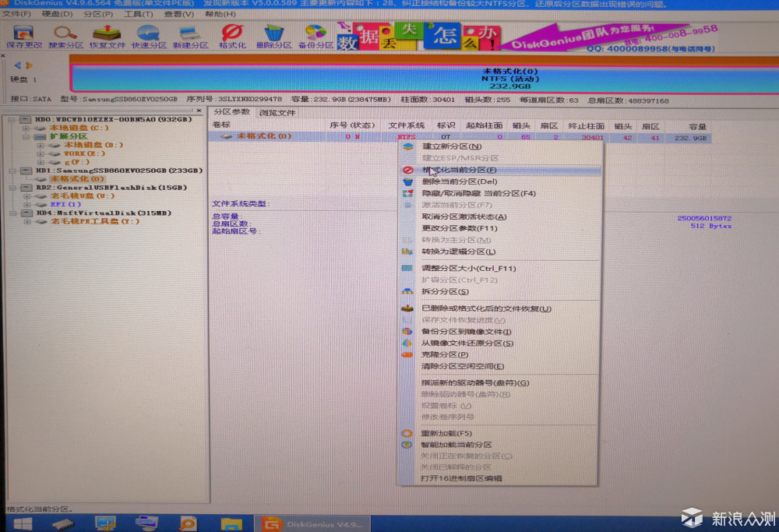This screenshot has width=779, height=532.
Task: Click the 删除分区 toolbar icon
Action: 273,37
